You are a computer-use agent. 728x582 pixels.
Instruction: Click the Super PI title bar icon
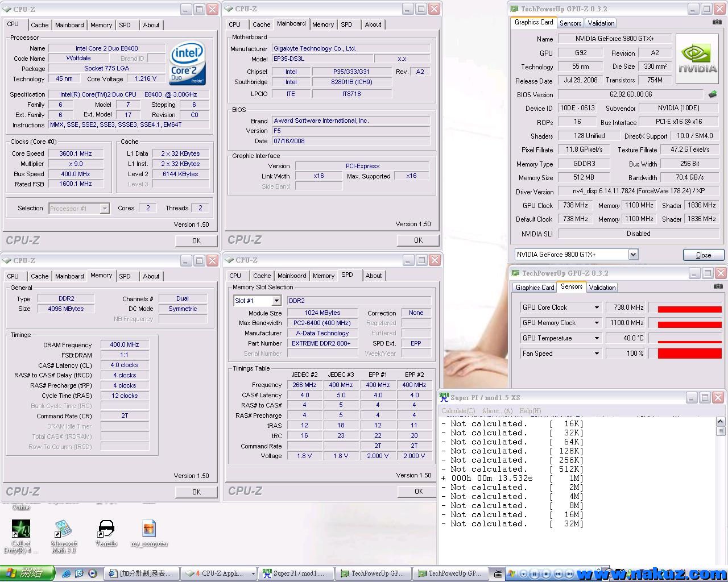point(444,397)
